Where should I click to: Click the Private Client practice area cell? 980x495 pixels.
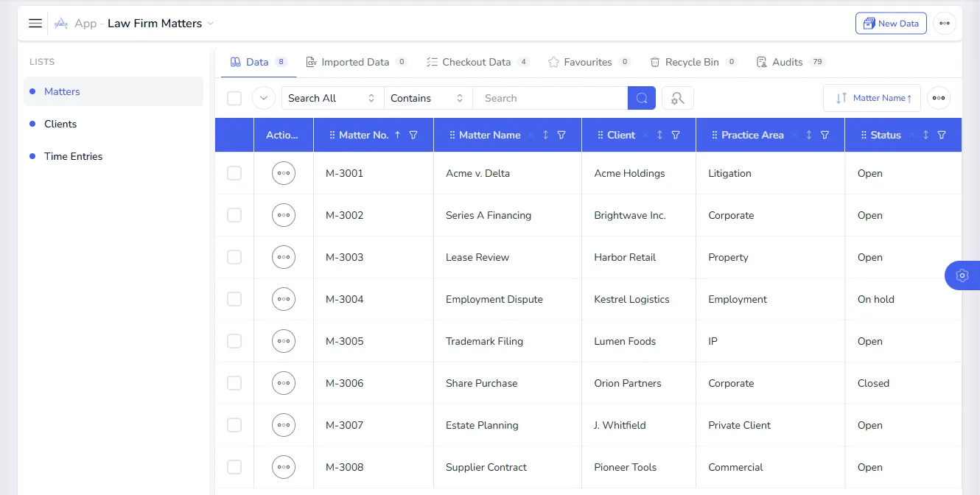coord(770,425)
